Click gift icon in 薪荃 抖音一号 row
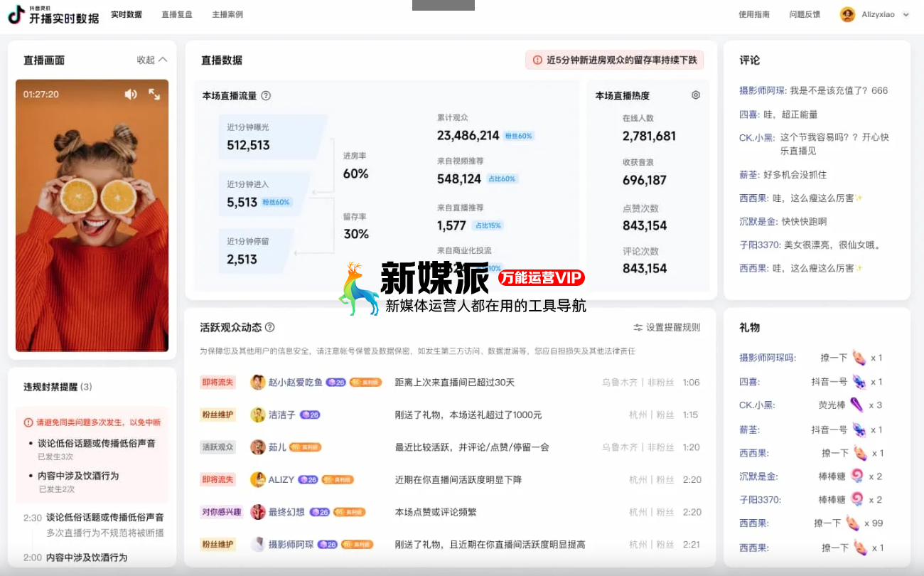924x576 pixels. [859, 430]
